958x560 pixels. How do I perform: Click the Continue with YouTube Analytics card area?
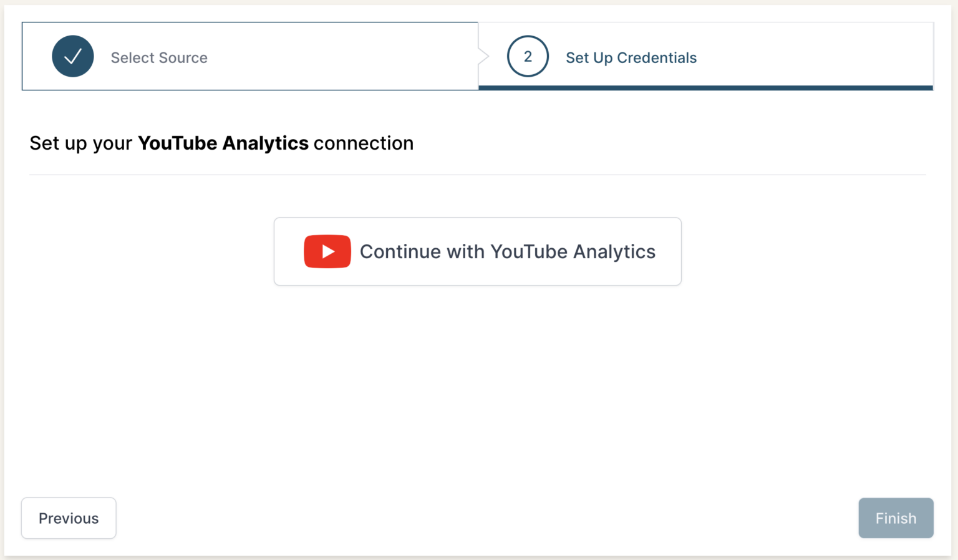click(x=478, y=251)
